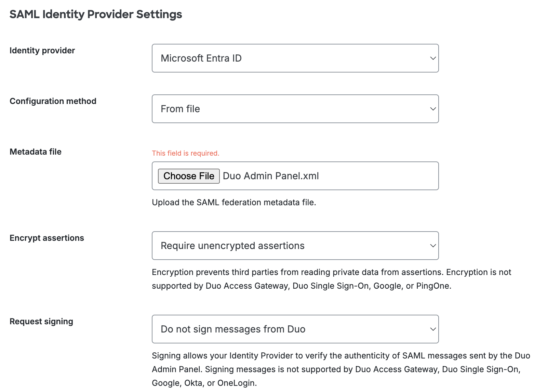
Task: Open the Require unencrypted assertions dropdown
Action: 295,245
